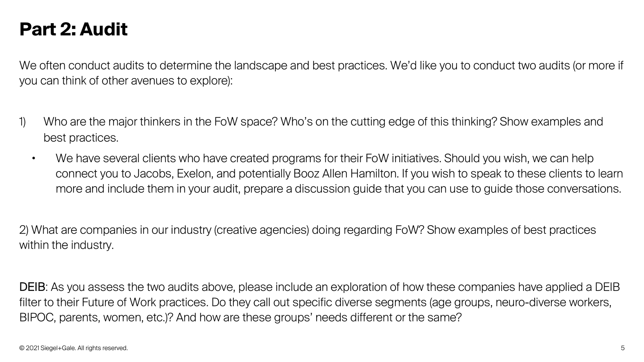Click the "you can think of other avenues" line
This screenshot has height=362, width=644.
click(x=126, y=81)
